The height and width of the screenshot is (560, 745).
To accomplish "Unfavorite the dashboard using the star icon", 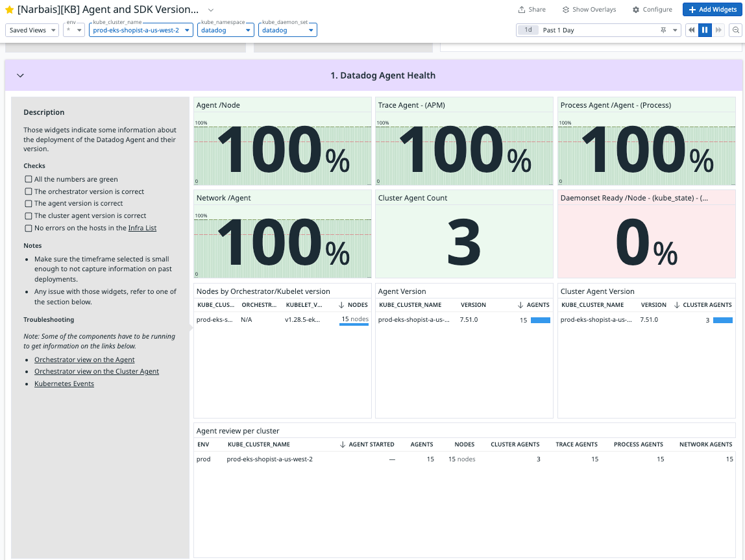I will [x=9, y=10].
